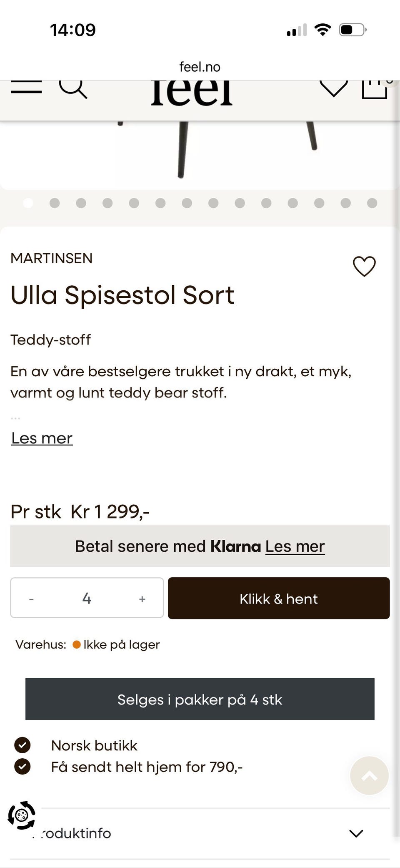Expand description via Les mer link
The width and height of the screenshot is (400, 868).
click(x=42, y=438)
